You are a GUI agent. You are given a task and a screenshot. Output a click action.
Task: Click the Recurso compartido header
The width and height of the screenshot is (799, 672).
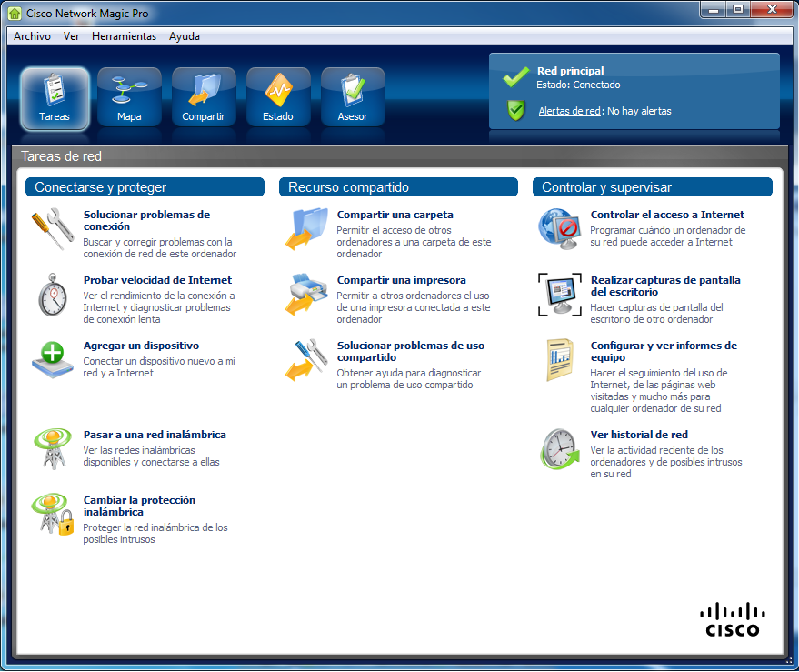[x=398, y=187]
